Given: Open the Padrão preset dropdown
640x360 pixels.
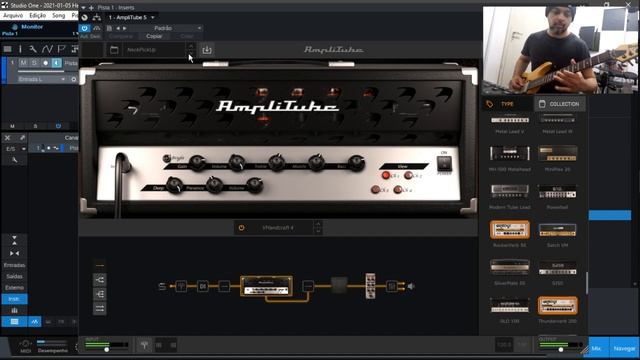Looking at the screenshot, I should tap(165, 28).
